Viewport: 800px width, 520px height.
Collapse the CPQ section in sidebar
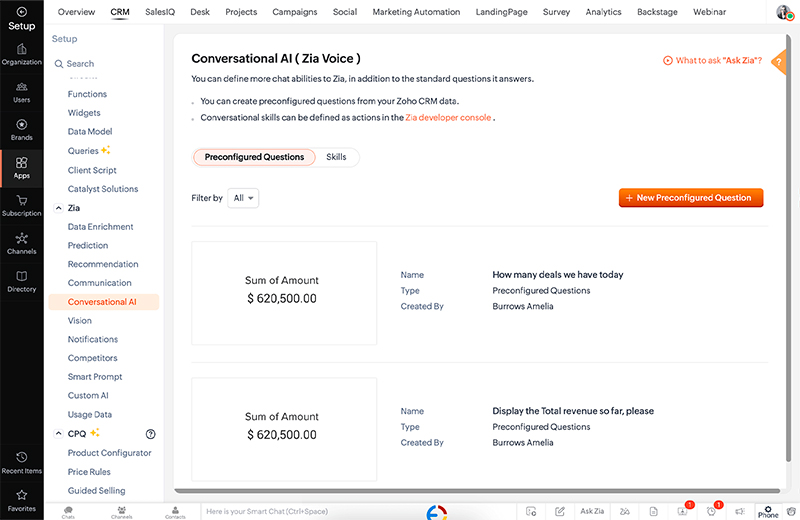(x=58, y=434)
